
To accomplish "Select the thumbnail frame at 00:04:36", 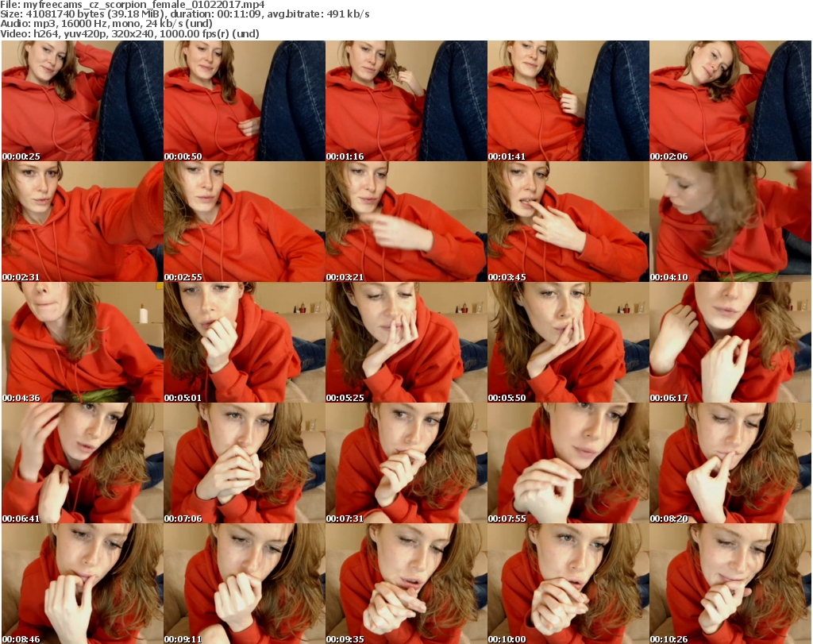I will coord(83,342).
